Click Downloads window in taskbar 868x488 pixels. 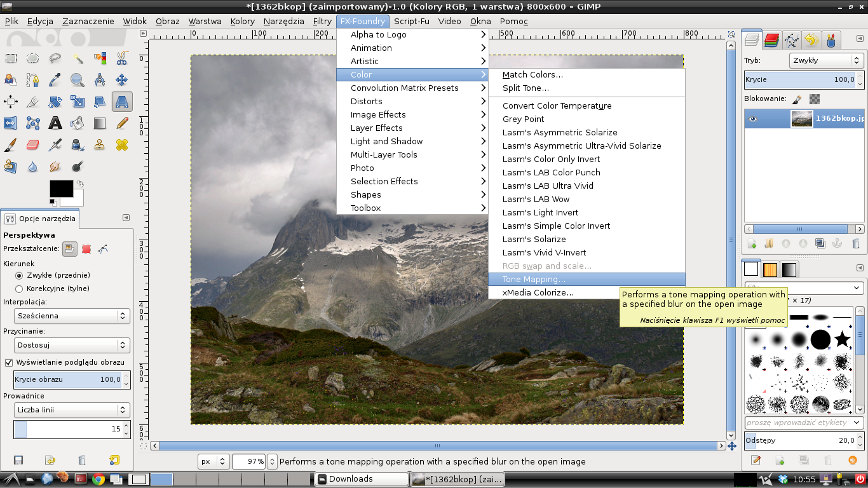(362, 479)
